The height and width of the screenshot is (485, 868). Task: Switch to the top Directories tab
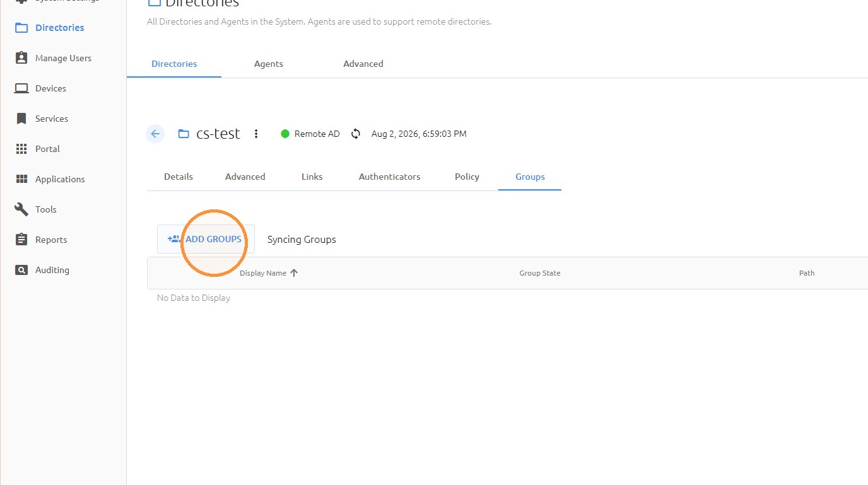(x=174, y=64)
